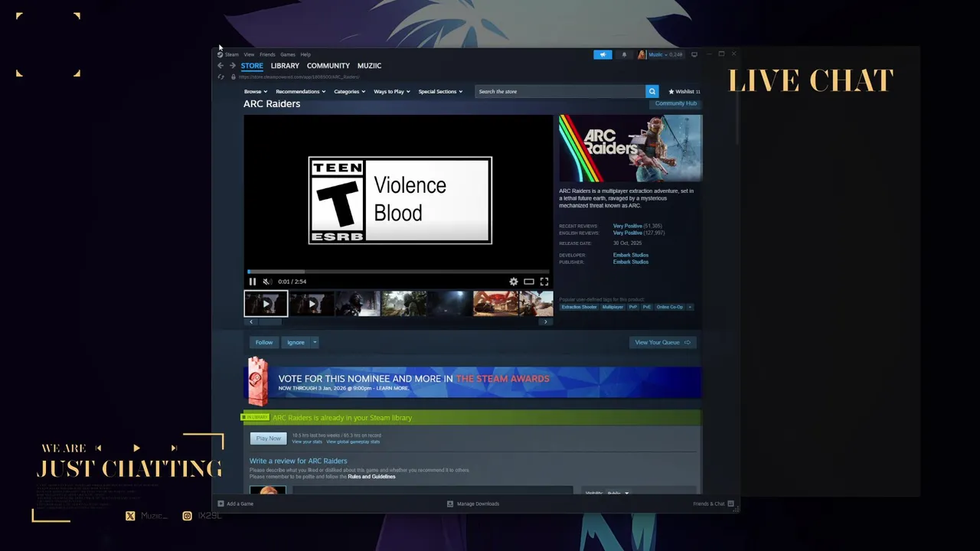Open recent reviews Very Positive link
The height and width of the screenshot is (551, 980).
628,226
